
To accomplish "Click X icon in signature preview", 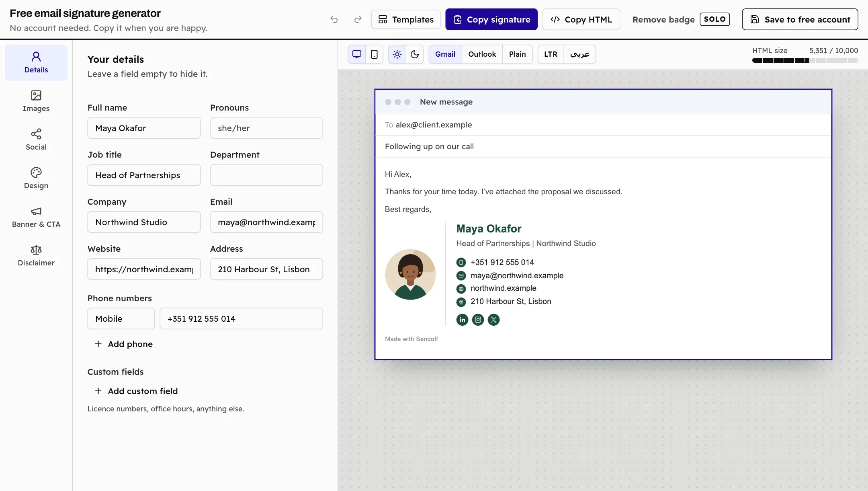I will (x=493, y=320).
